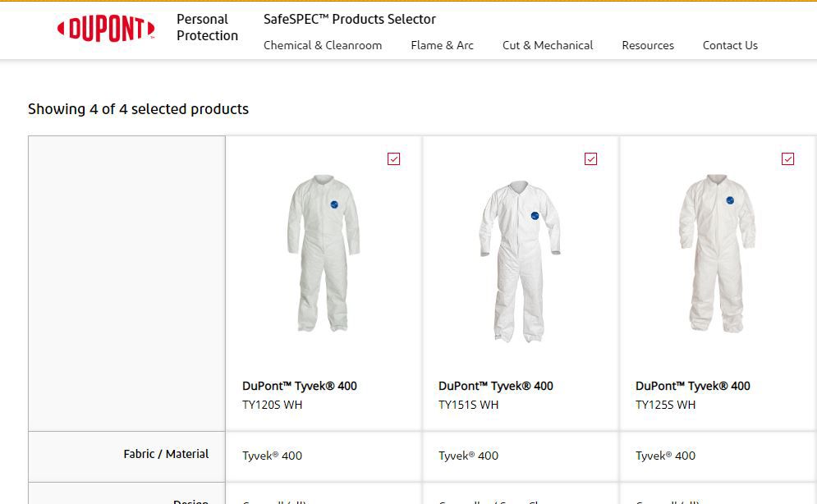Open the Chemical & Cleanroom menu

pos(323,45)
